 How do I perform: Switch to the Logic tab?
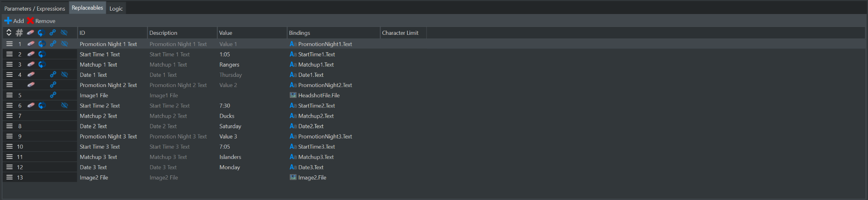116,8
